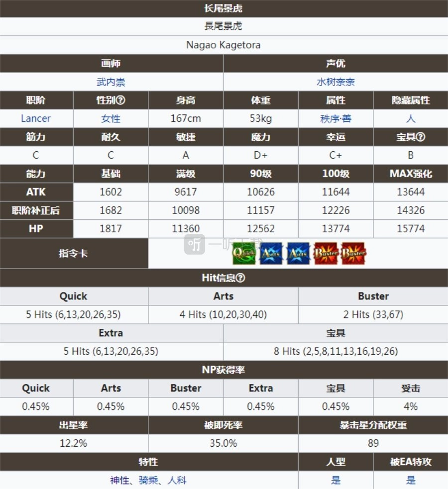The image size is (448, 489).
Task: Click the help icon beside 宝具 header
Action: (421, 137)
